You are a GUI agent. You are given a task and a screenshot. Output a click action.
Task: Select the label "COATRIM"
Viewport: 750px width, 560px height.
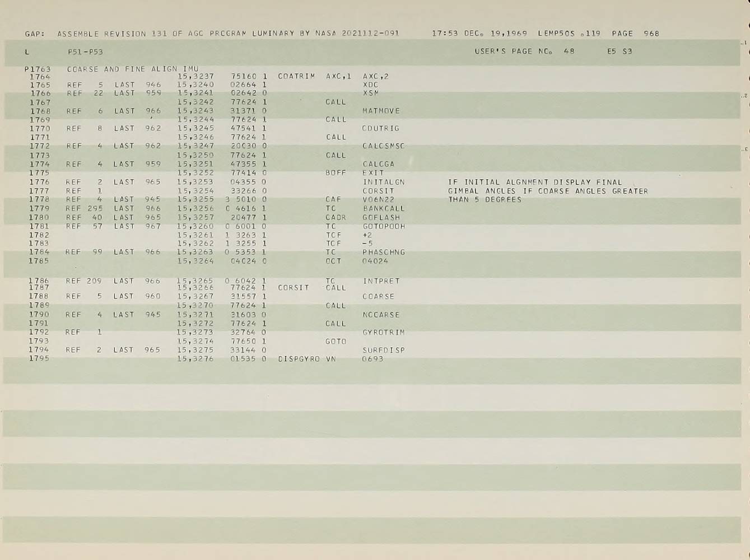point(296,76)
